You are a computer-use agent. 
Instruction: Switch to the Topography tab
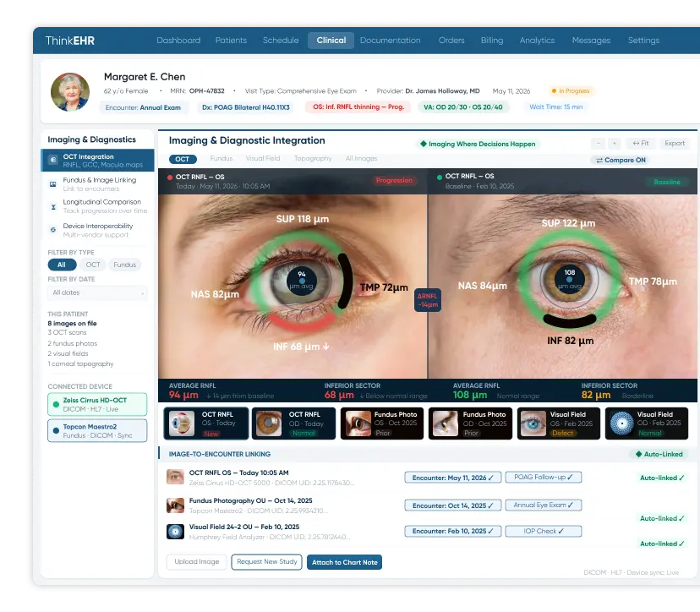pos(313,158)
